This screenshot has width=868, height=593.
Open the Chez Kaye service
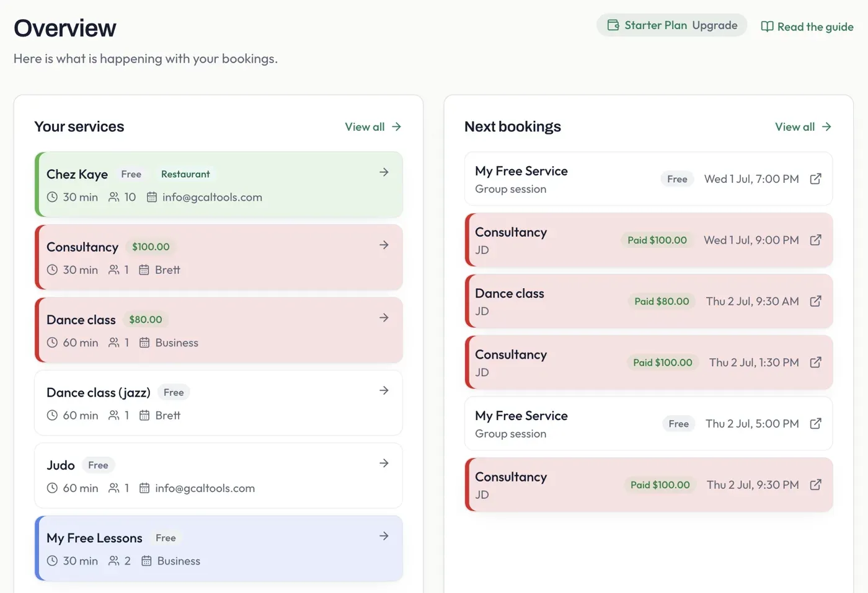click(219, 185)
